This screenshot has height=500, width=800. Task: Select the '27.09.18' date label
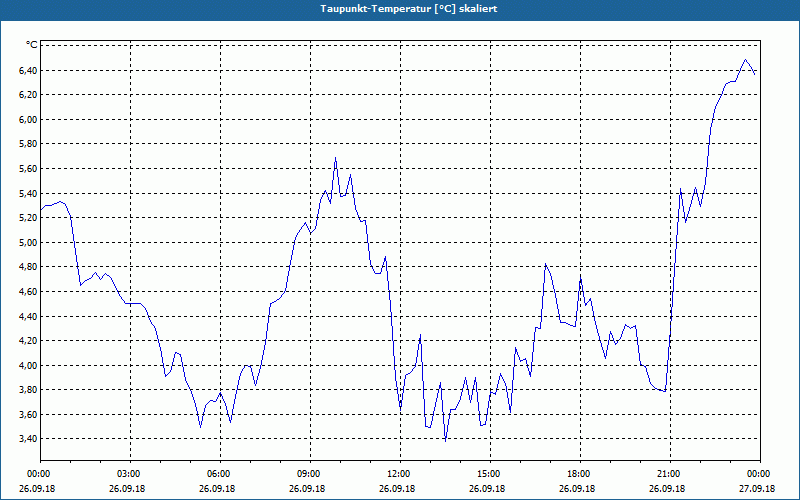coord(757,488)
